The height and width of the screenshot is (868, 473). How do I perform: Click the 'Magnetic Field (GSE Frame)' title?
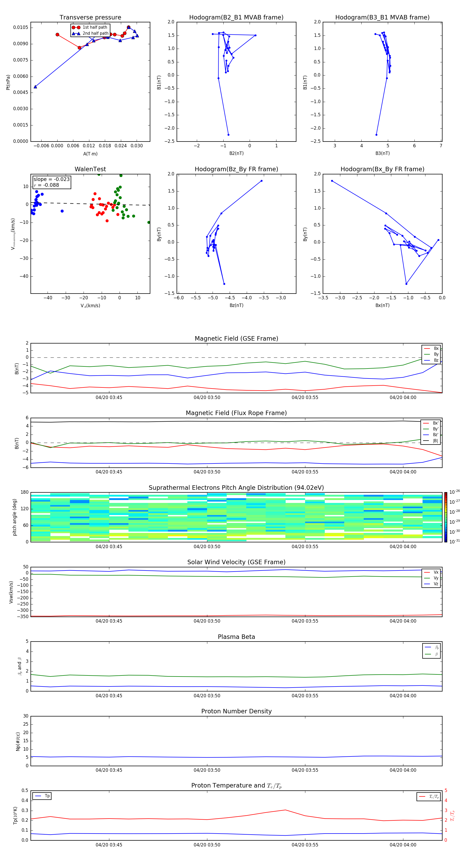pyautogui.click(x=236, y=338)
